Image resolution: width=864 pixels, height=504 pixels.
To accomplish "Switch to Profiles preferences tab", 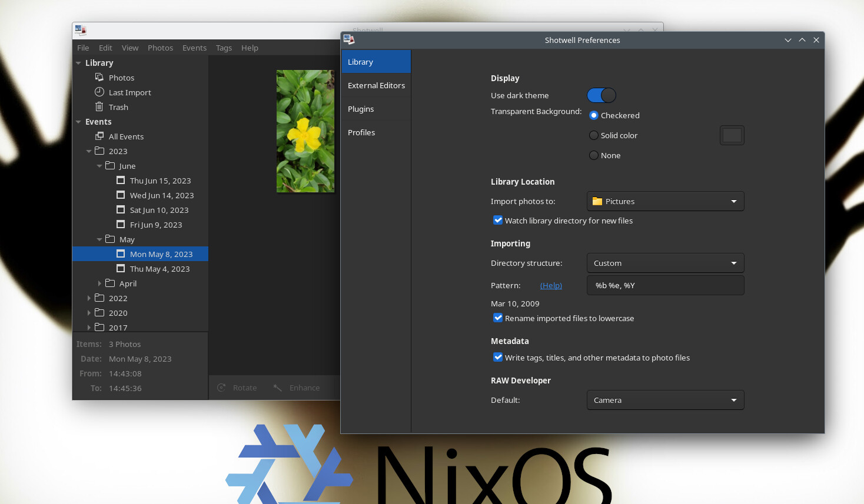I will (376, 132).
